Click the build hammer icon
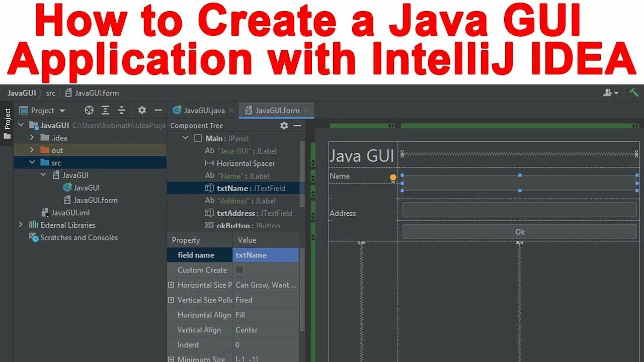Screen dimensions: 644x362 633,93
